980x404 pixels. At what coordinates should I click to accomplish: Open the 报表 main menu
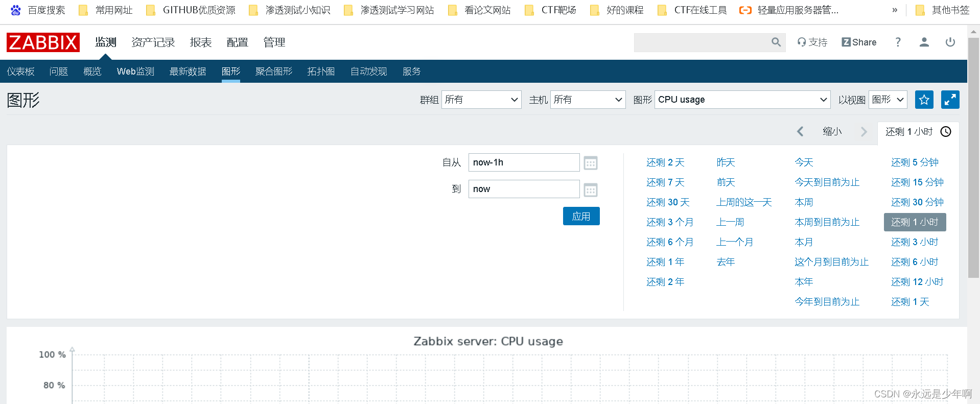201,42
